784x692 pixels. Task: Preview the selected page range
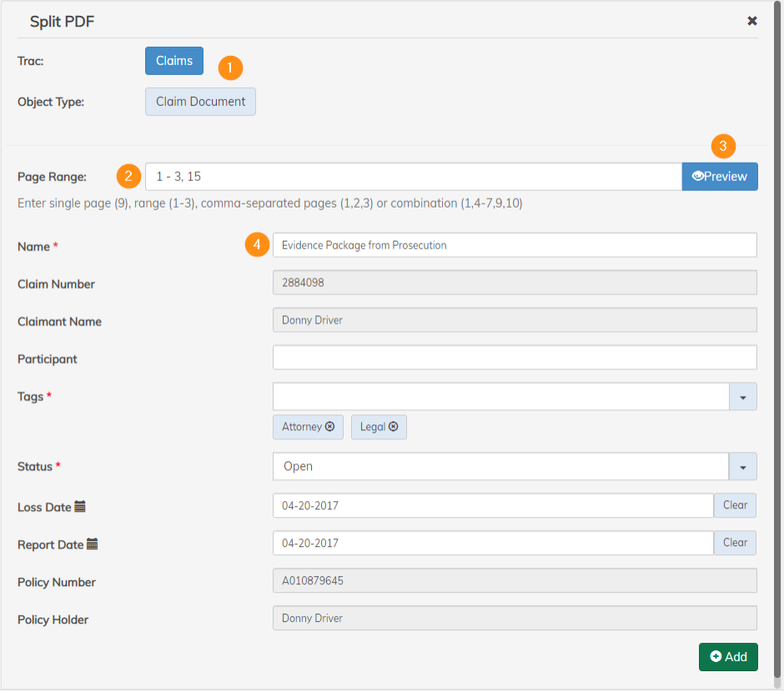point(720,177)
